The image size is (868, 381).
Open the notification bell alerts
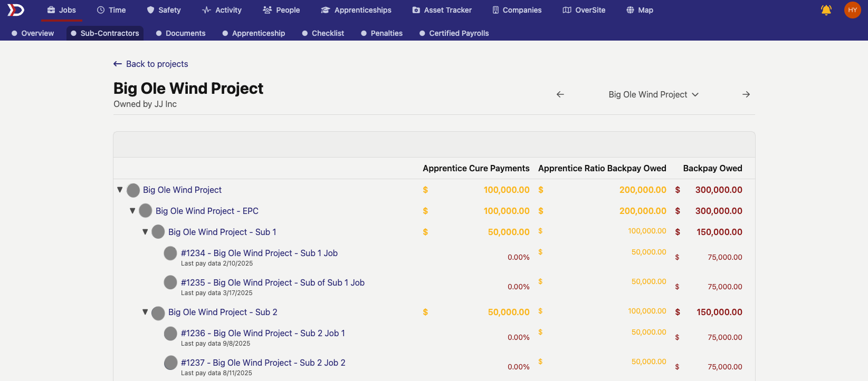point(826,10)
